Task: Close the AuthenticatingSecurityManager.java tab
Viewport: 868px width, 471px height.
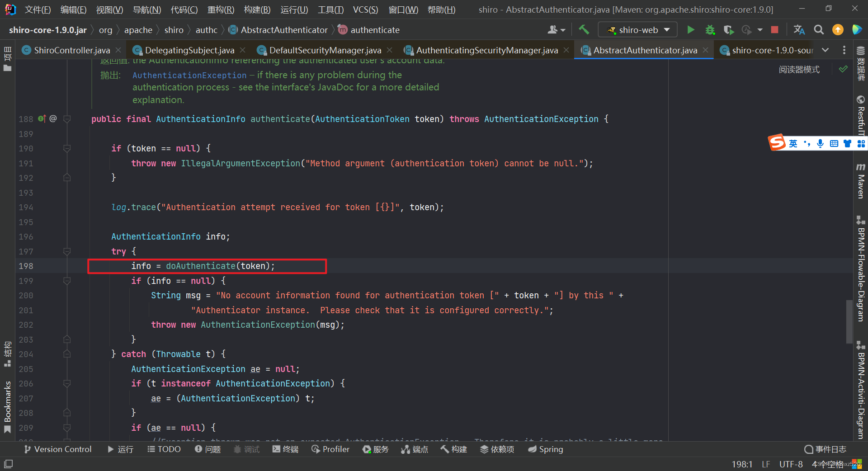Action: pos(566,50)
